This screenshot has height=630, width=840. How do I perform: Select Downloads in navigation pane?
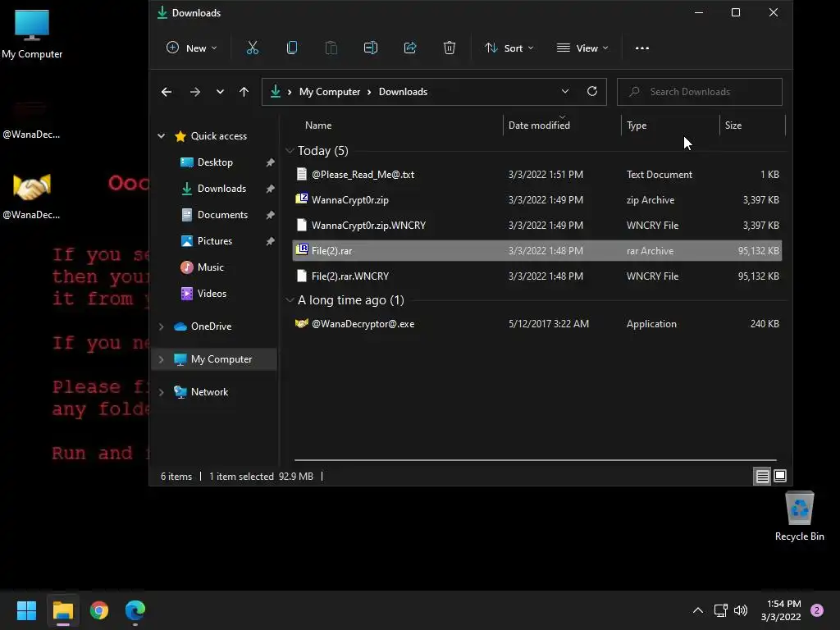tap(221, 189)
